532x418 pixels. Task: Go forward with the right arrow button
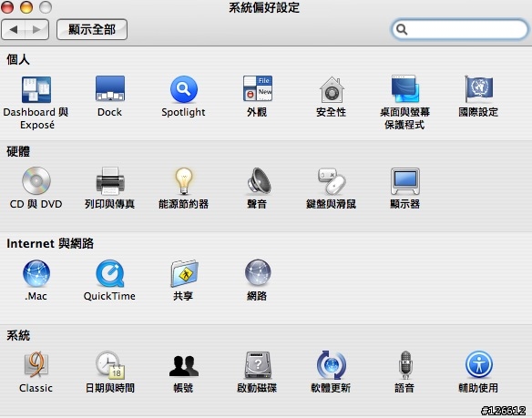(x=36, y=29)
